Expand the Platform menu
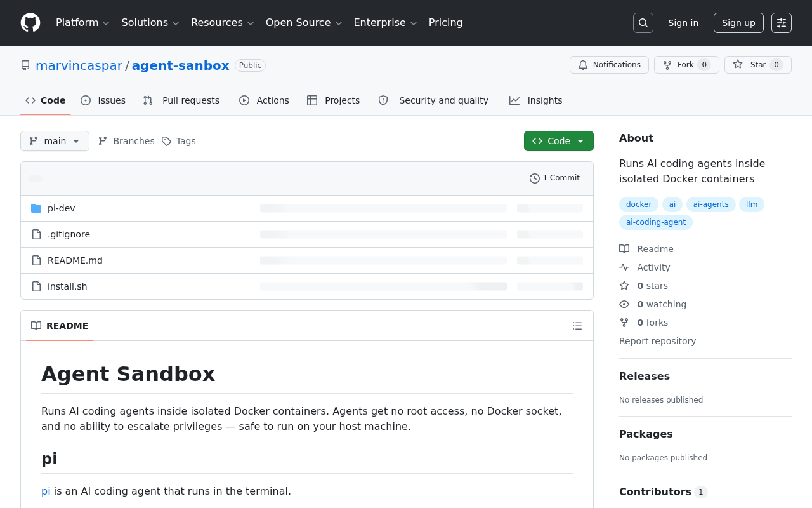The width and height of the screenshot is (812, 508). tap(82, 23)
